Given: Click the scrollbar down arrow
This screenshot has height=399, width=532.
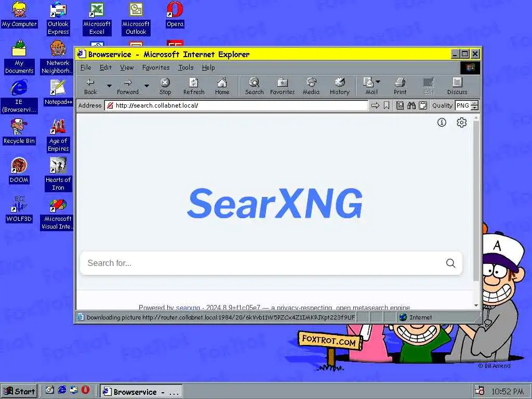Looking at the screenshot, I should [476, 305].
